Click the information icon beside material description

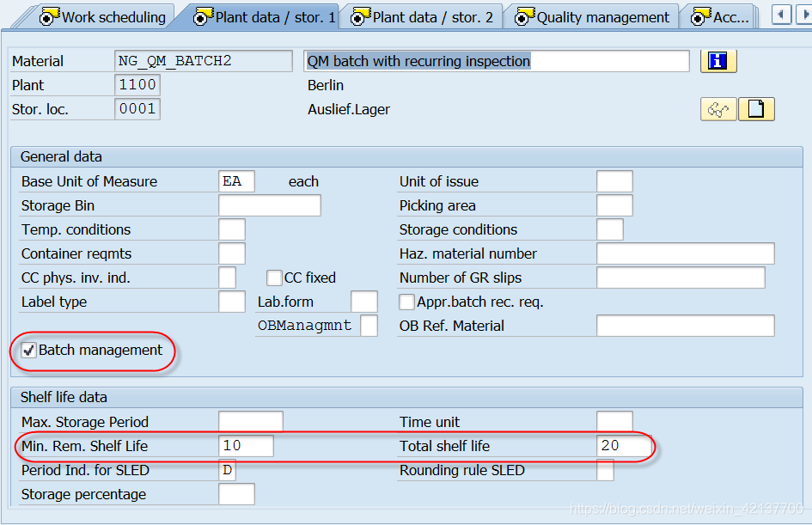click(719, 60)
